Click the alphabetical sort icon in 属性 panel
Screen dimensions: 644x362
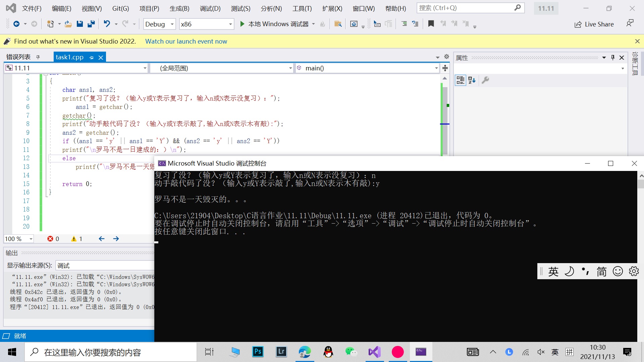472,80
